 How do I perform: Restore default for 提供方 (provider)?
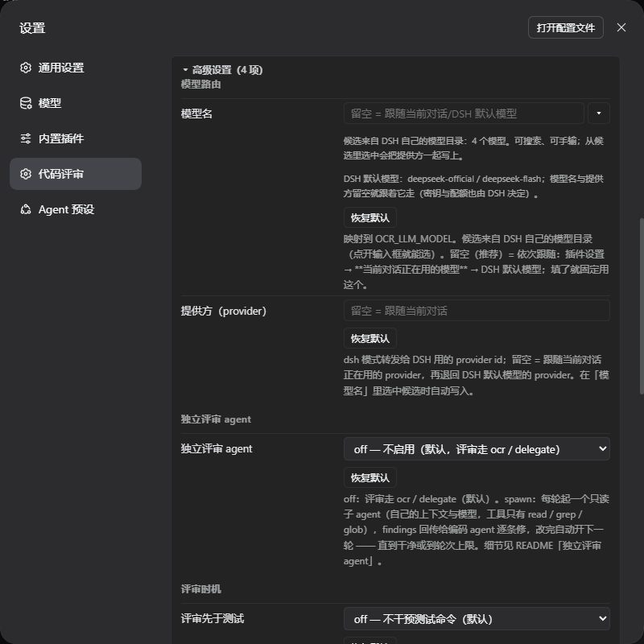point(369,338)
